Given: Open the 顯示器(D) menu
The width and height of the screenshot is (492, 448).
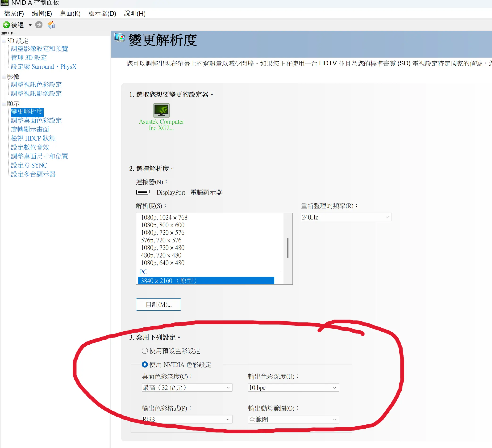Looking at the screenshot, I should coord(102,13).
